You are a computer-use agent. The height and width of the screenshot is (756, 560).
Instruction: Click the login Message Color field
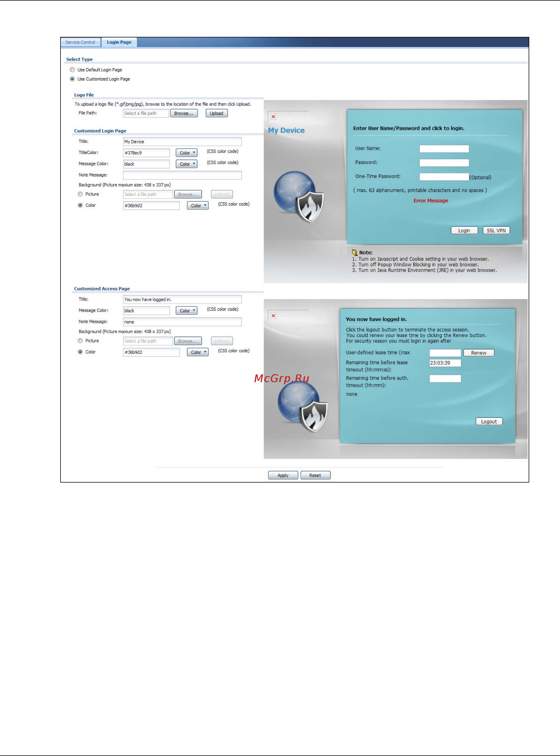coord(147,164)
